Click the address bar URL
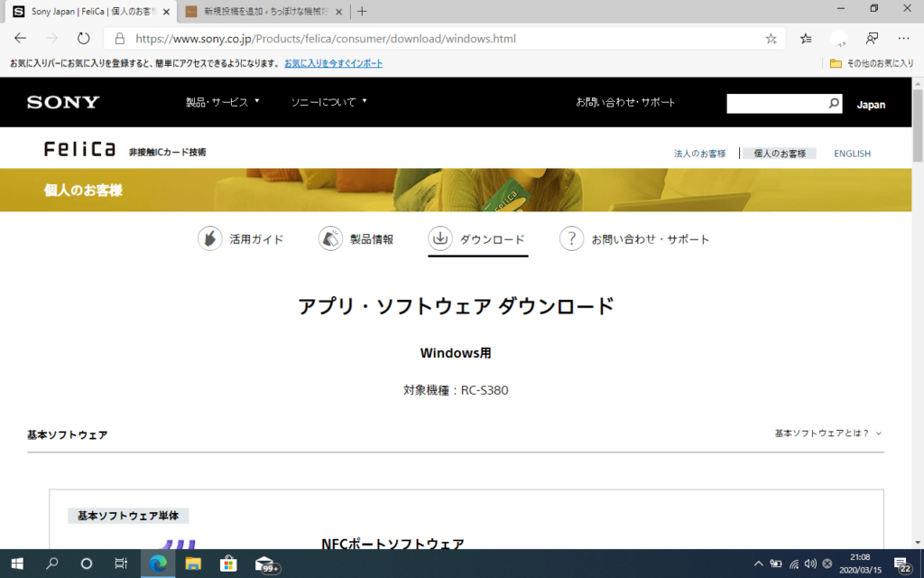The image size is (924, 578). pos(326,39)
